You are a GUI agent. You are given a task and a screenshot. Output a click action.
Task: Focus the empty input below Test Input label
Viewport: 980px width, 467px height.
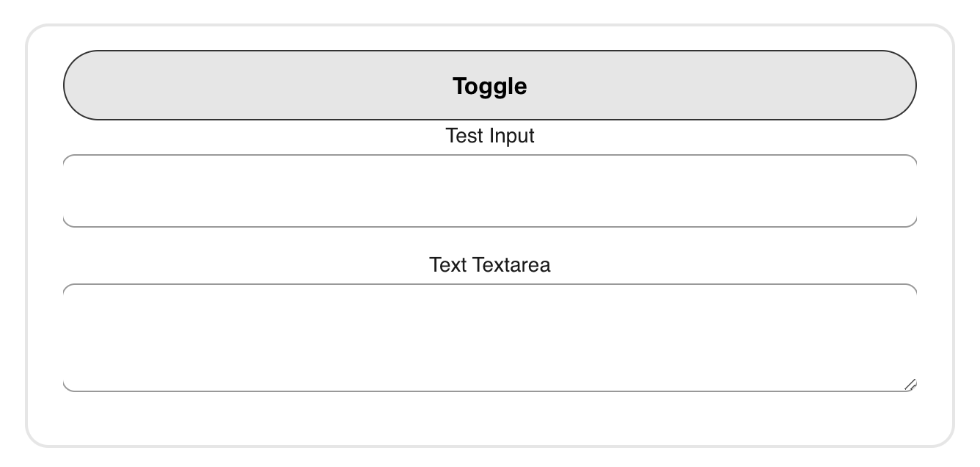tap(489, 189)
